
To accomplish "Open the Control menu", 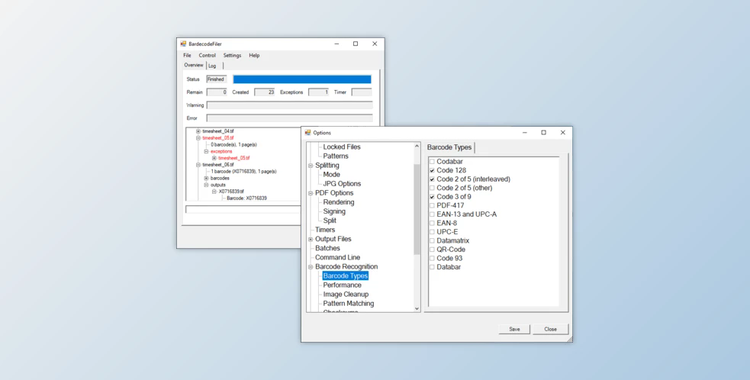I will [207, 56].
